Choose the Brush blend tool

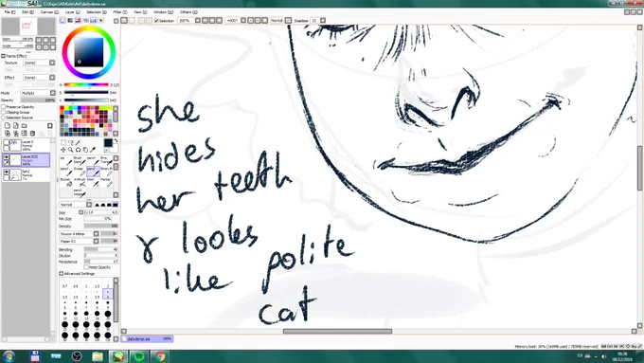point(80,161)
